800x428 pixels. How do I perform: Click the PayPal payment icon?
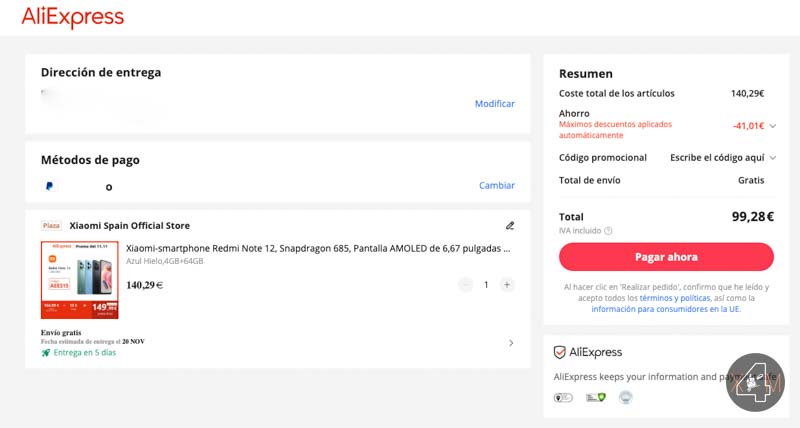[x=49, y=186]
